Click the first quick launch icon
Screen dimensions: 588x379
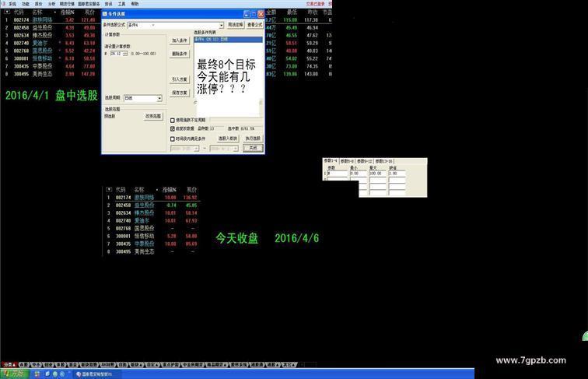(x=37, y=374)
